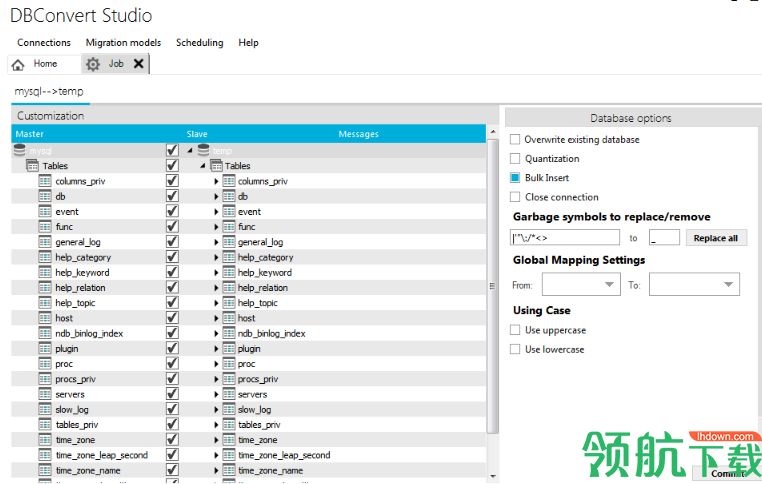
Task: Click slave help_topic table icon
Action: (229, 303)
